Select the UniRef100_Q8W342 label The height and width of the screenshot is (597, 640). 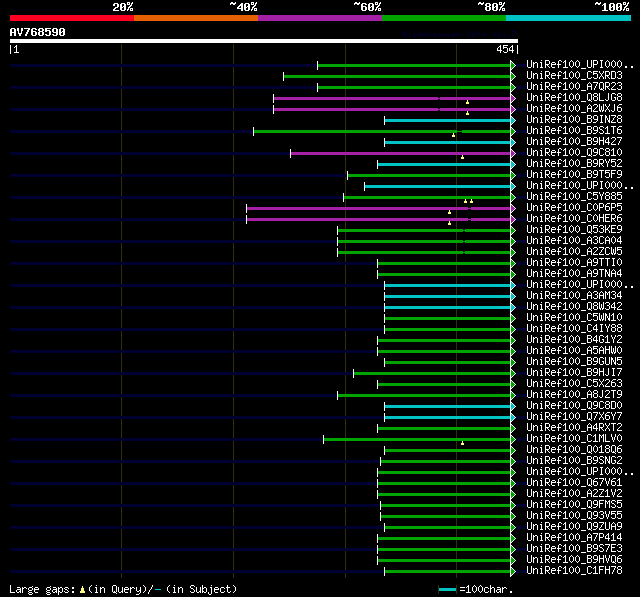point(574,306)
